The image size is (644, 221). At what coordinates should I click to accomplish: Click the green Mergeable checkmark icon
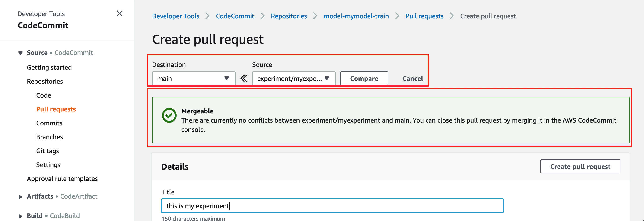tap(169, 115)
